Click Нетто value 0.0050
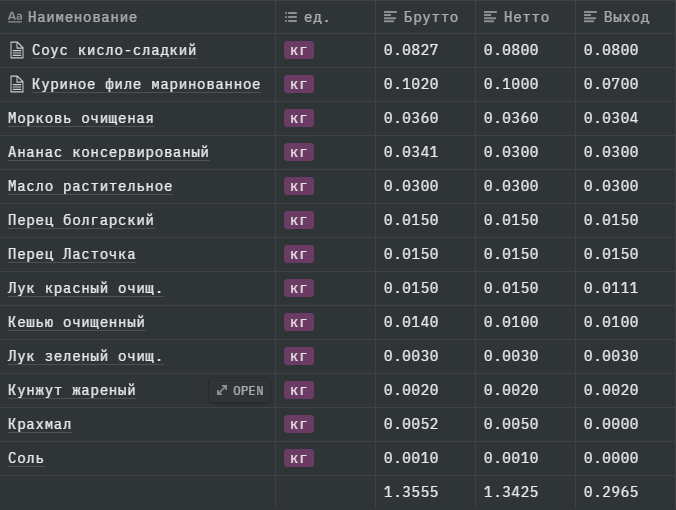This screenshot has height=510, width=676. [x=511, y=425]
